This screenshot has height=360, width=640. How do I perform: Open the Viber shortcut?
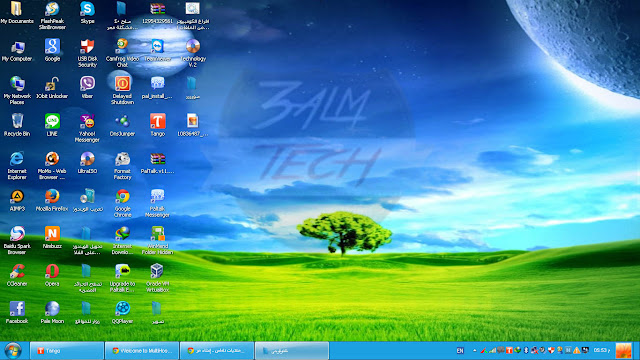coord(87,88)
